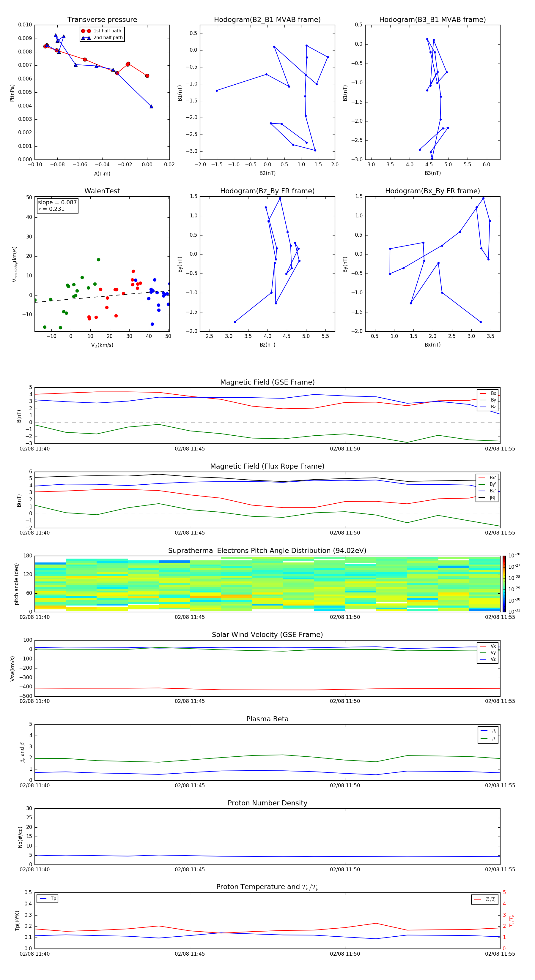Select the By entry in GSE magnetic field legend
The image size is (535, 980).
[x=488, y=400]
